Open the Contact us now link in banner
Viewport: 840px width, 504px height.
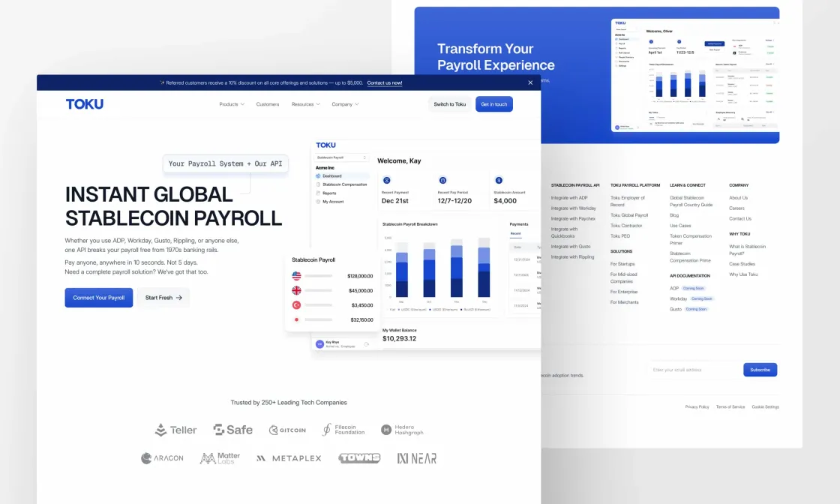click(x=385, y=83)
